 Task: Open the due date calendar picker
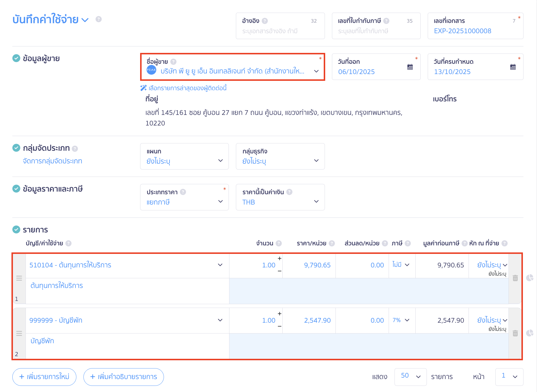pos(513,67)
